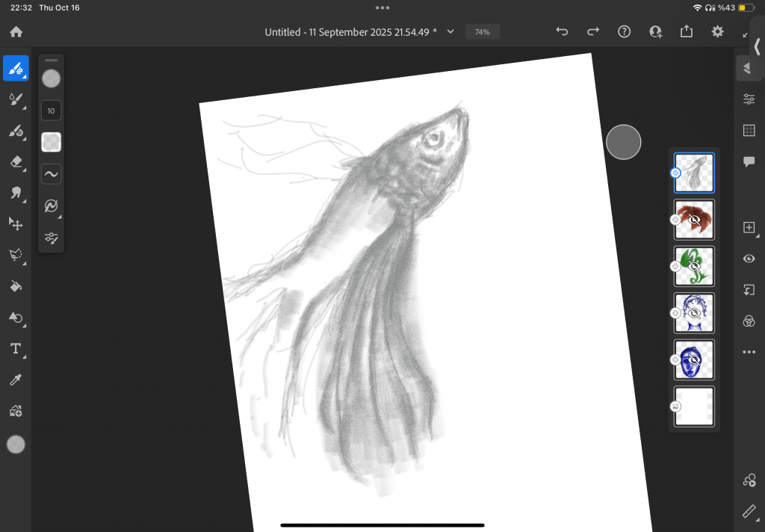Choose the Smudge tool
The image size is (765, 532).
(x=16, y=193)
